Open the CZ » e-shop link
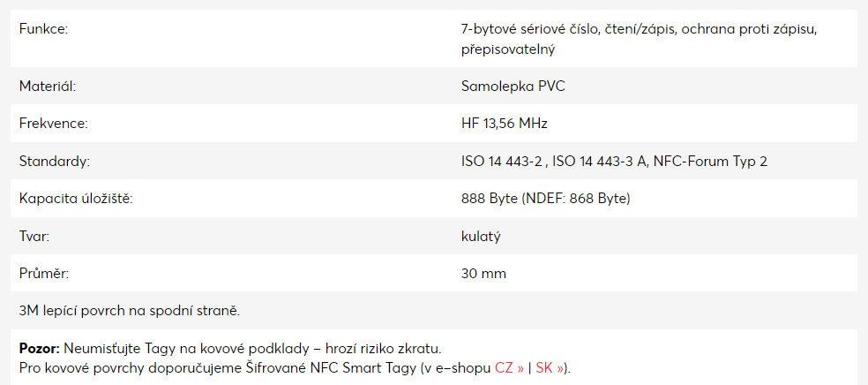 (x=510, y=368)
